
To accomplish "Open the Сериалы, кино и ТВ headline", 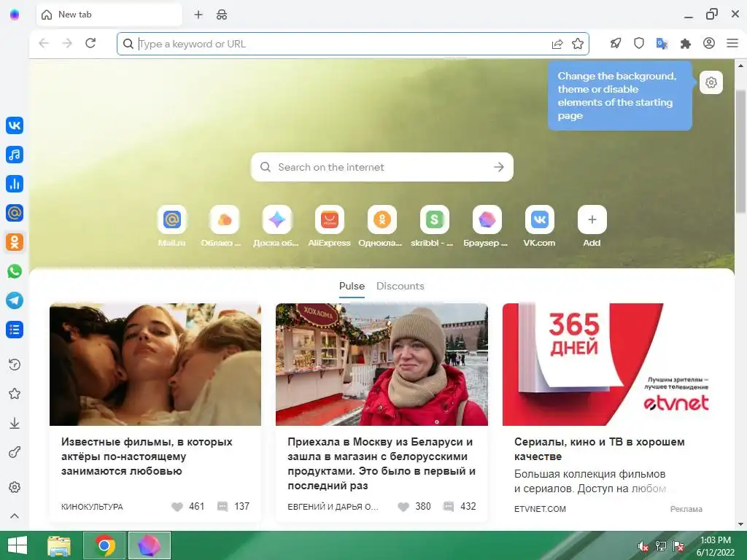I will coord(600,449).
